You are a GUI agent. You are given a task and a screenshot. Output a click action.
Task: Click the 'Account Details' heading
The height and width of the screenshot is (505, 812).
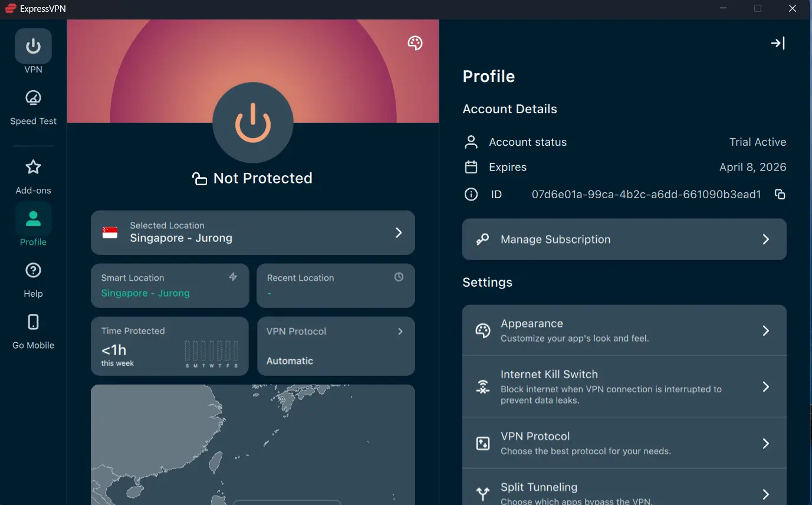(510, 109)
